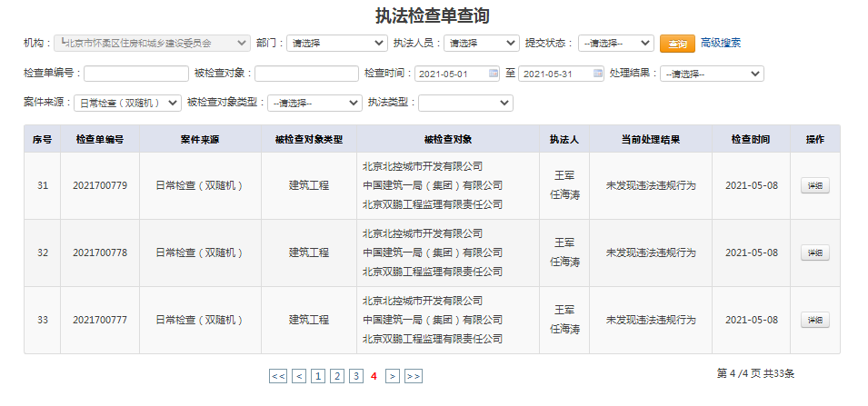Open 详细 details for record 2021700778
Image resolution: width=868 pixels, height=406 pixels.
(x=815, y=253)
